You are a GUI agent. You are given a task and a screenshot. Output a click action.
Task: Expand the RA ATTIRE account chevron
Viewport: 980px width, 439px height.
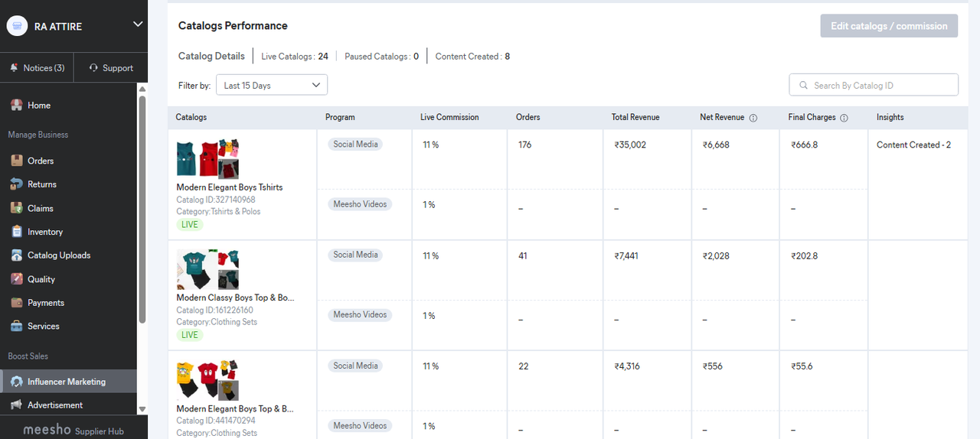tap(138, 24)
